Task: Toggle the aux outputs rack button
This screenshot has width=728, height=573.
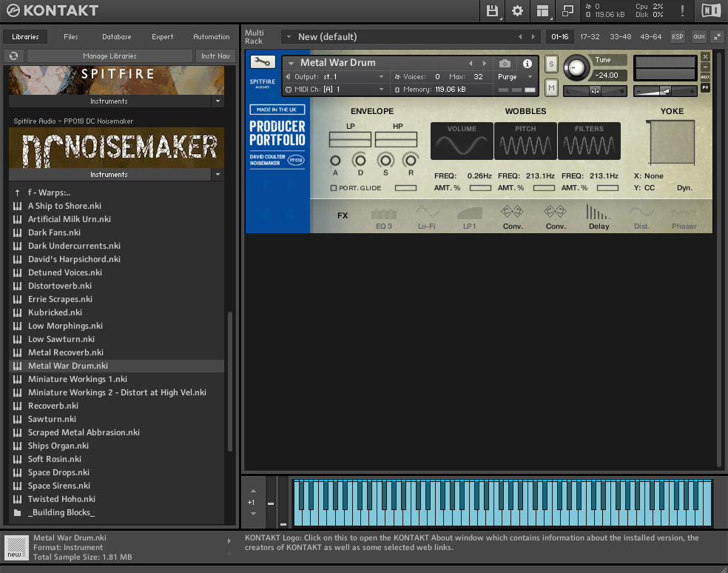Action: pyautogui.click(x=698, y=37)
